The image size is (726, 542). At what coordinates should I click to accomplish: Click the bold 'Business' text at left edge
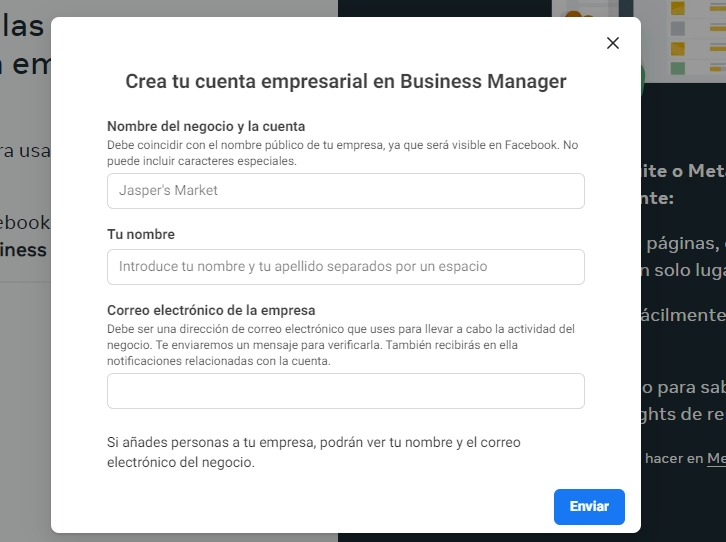24,250
